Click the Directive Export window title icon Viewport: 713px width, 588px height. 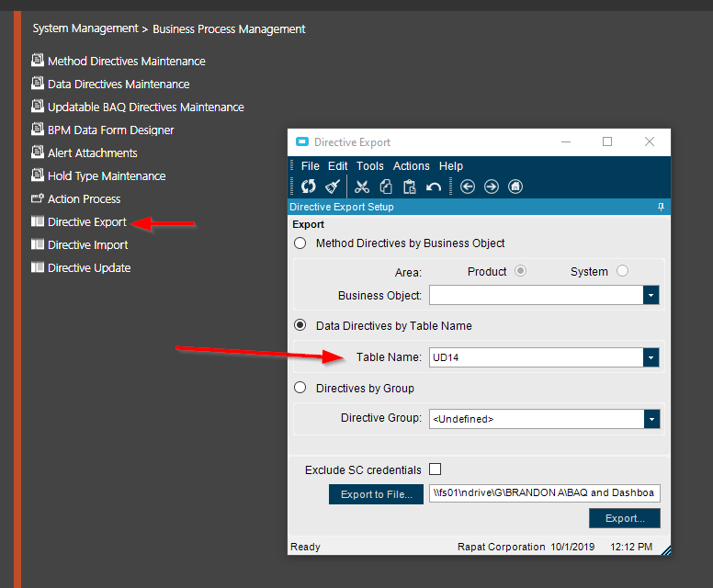point(302,141)
